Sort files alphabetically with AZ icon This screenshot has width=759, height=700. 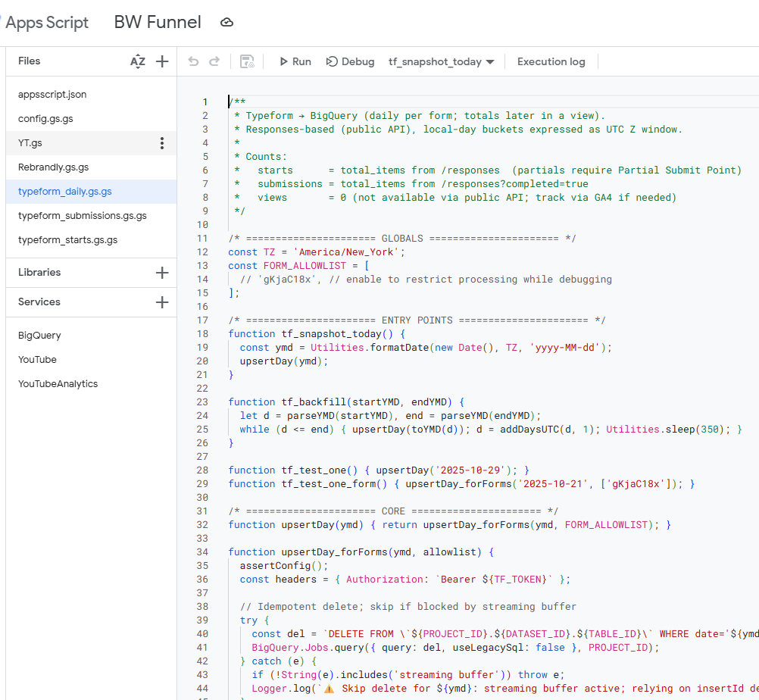pyautogui.click(x=138, y=61)
